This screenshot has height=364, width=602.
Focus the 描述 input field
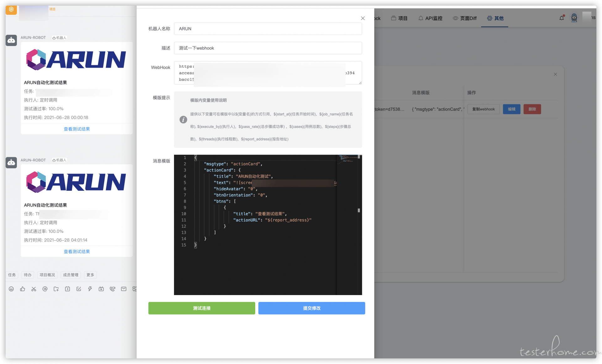pos(268,48)
